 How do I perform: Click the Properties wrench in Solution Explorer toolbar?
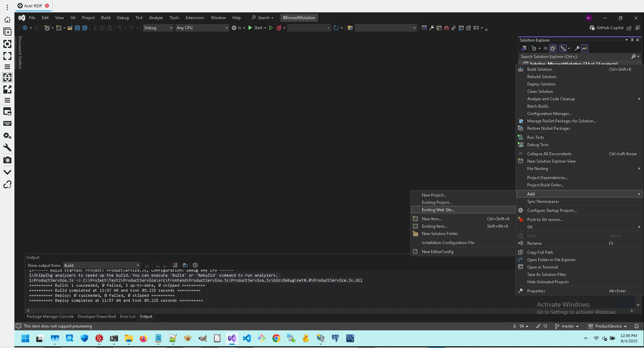(577, 48)
